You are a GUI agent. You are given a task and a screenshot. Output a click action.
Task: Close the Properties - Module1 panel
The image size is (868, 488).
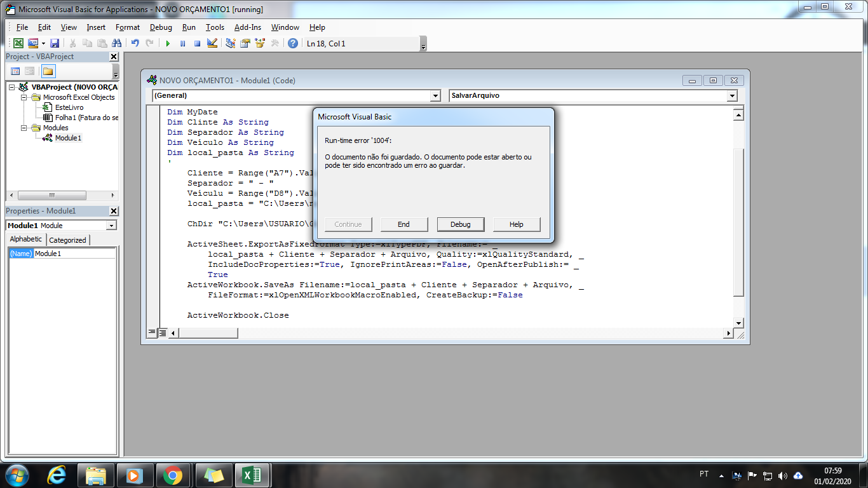pos(114,211)
